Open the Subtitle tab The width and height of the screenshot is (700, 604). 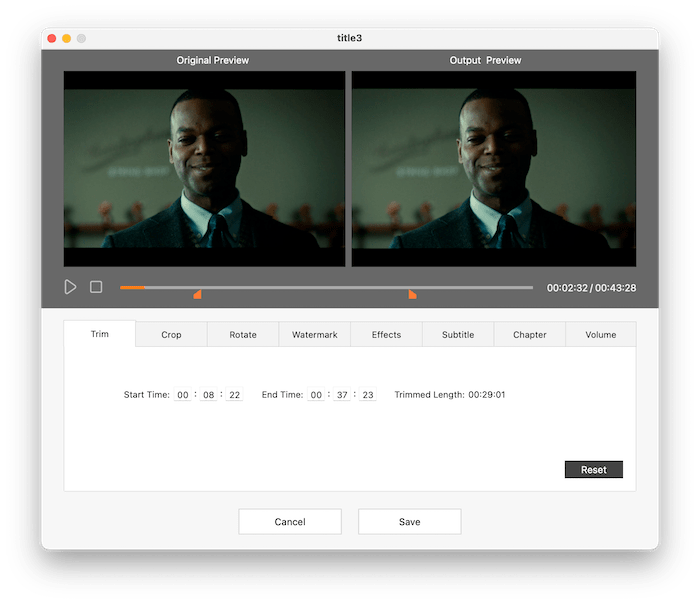458,335
